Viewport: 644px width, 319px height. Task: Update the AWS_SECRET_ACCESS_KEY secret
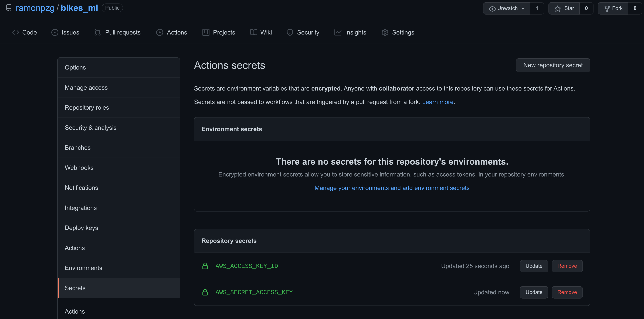(534, 292)
